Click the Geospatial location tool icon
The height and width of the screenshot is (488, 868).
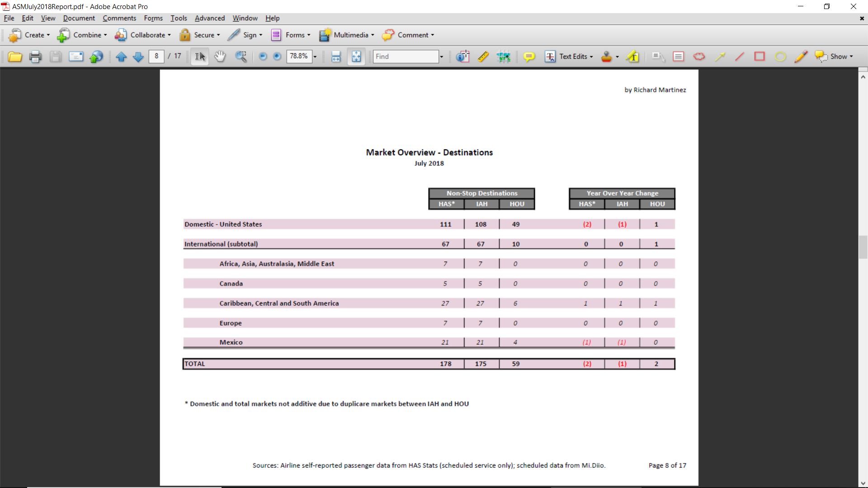point(503,56)
